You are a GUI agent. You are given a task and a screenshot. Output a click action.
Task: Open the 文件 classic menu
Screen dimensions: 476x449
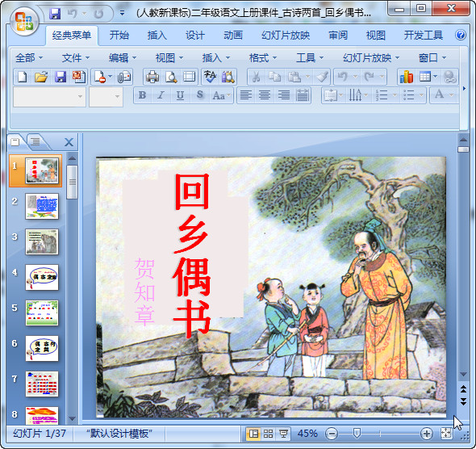tap(75, 57)
